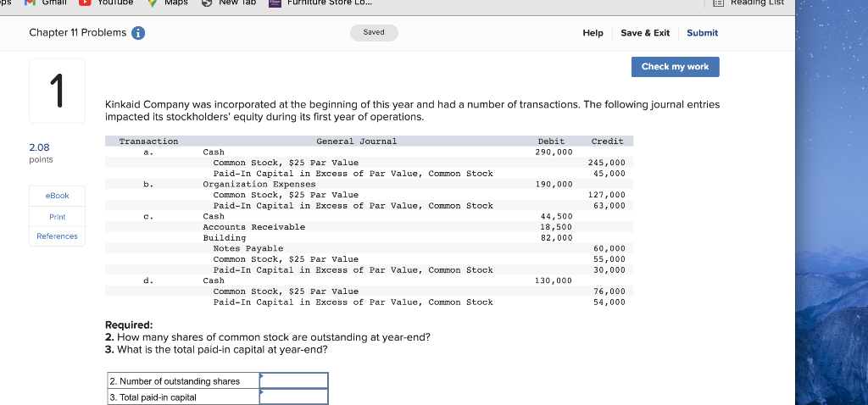
Task: Click the 130,000 debit value
Action: point(554,280)
